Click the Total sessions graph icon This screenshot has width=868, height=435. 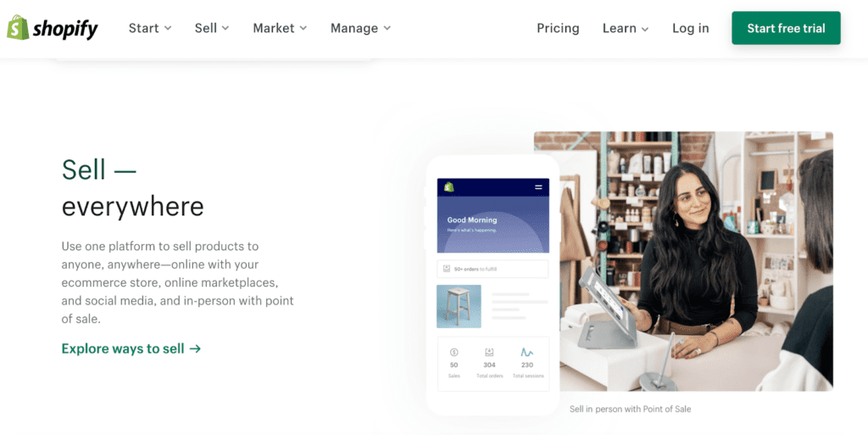527,352
